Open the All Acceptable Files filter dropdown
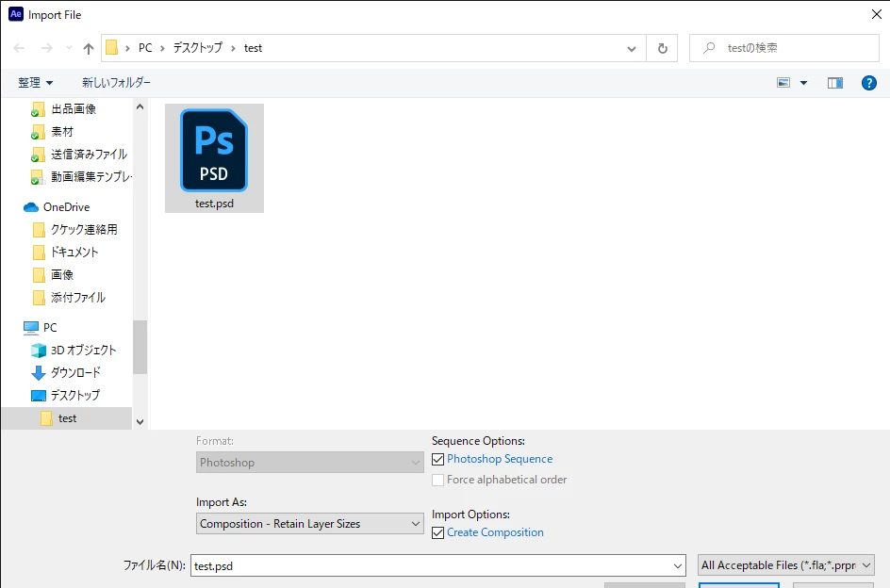The width and height of the screenshot is (890, 588). (x=786, y=565)
